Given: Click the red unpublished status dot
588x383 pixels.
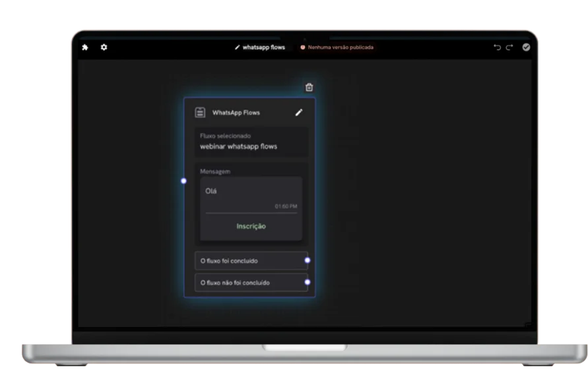Looking at the screenshot, I should point(303,47).
